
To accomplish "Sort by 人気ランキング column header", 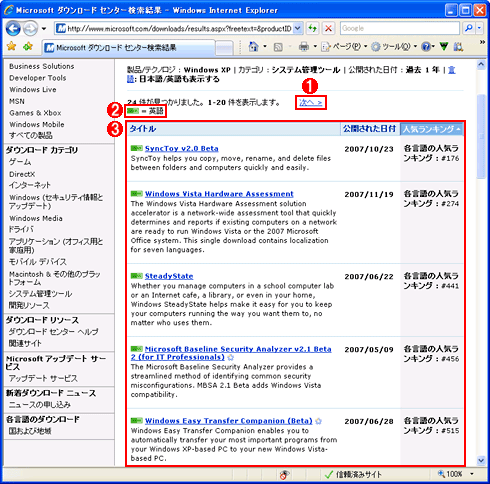I will click(x=431, y=129).
